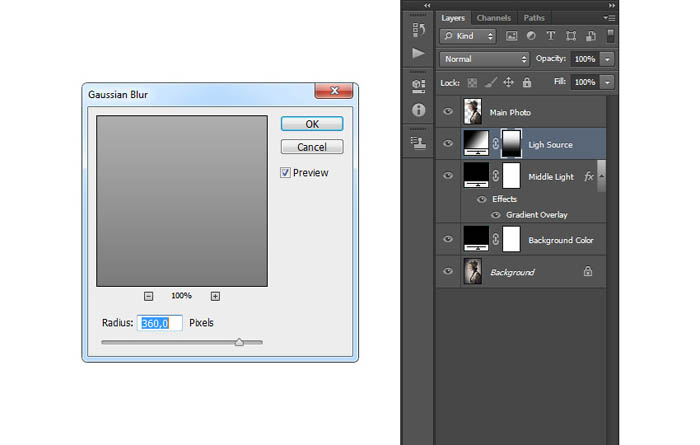Open the Fill slider dropdown arrow
Image resolution: width=700 pixels, height=445 pixels.
[x=607, y=82]
